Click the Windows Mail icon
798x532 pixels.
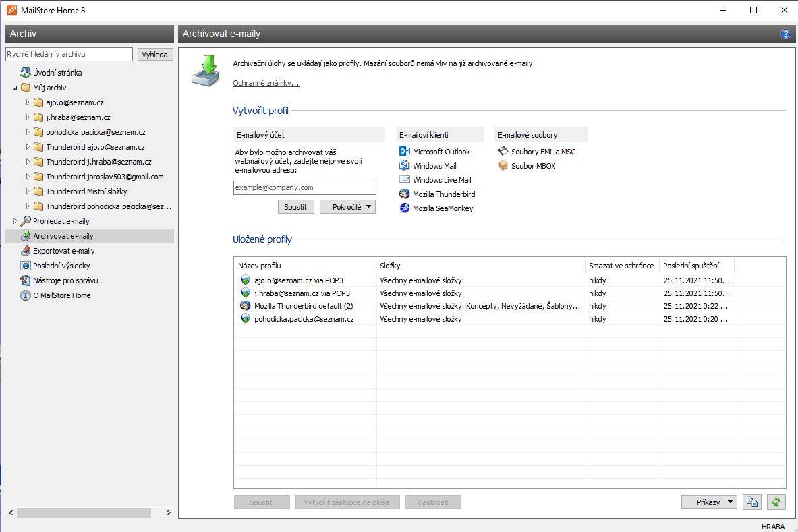click(x=405, y=165)
